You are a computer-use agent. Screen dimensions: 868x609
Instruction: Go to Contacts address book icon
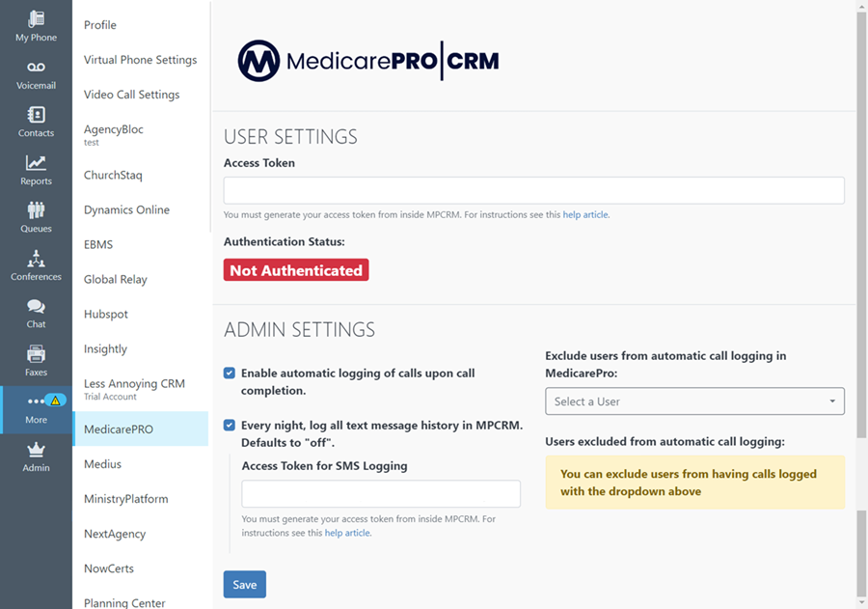point(36,115)
